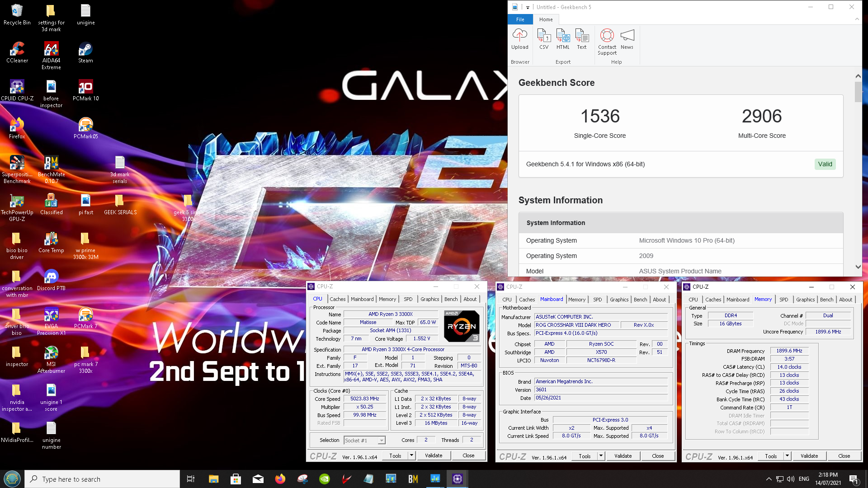Click scroll up arrow in Geekbench results
Image resolution: width=868 pixels, height=488 pixels.
tap(858, 76)
